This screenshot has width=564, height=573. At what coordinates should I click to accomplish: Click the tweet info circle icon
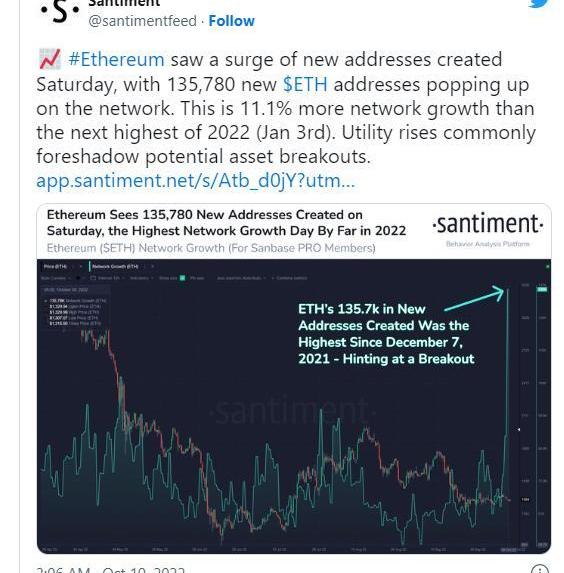tap(540, 569)
